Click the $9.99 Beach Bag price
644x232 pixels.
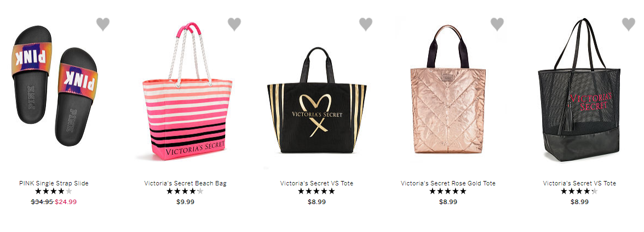point(185,202)
